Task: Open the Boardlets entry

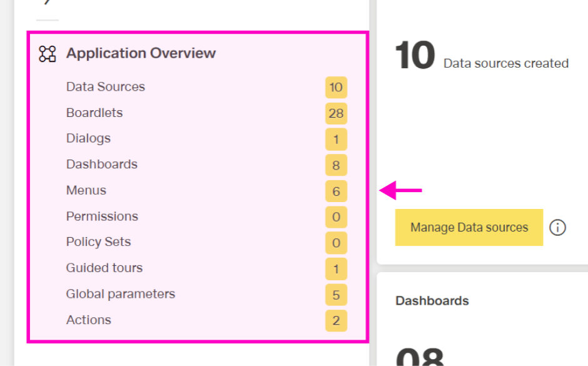Action: 94,113
